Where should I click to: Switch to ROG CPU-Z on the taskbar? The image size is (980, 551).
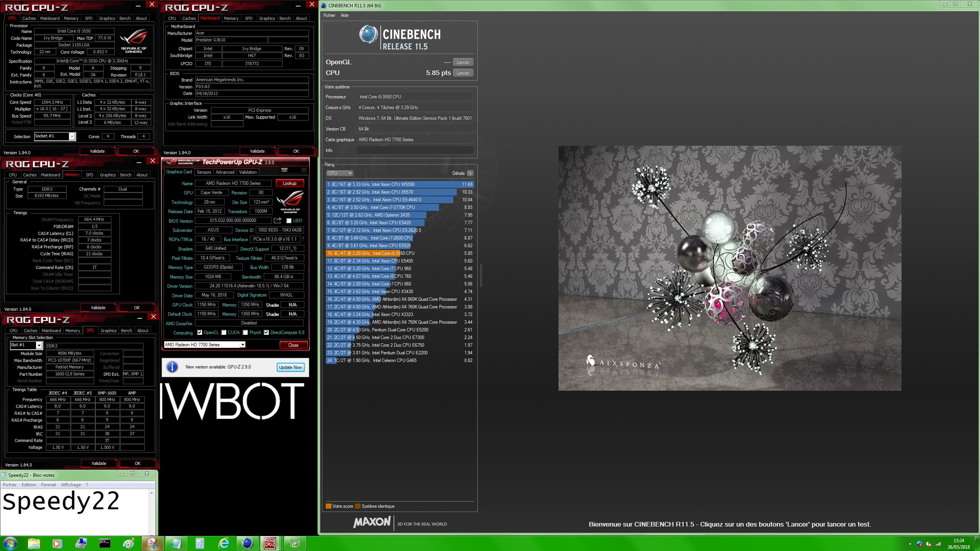[270, 543]
